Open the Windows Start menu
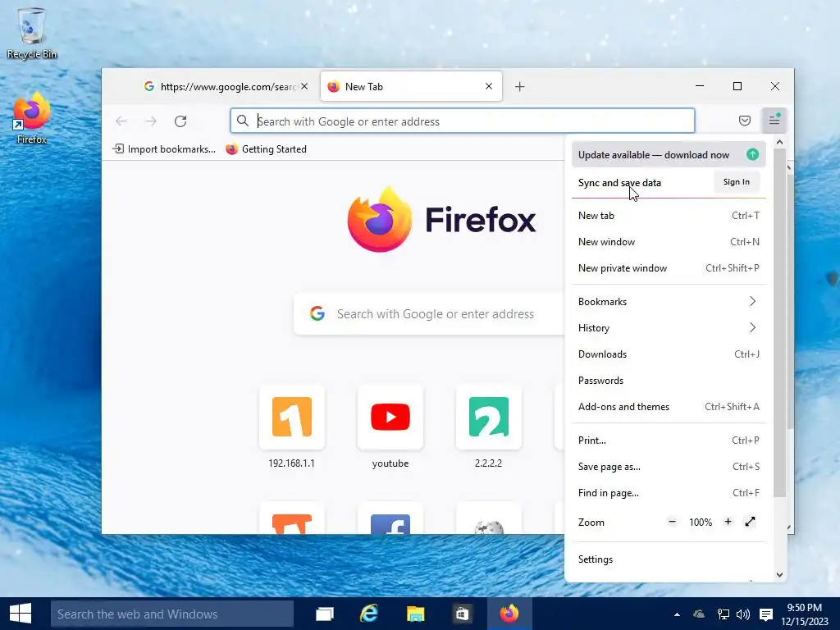840x630 pixels. [x=21, y=614]
